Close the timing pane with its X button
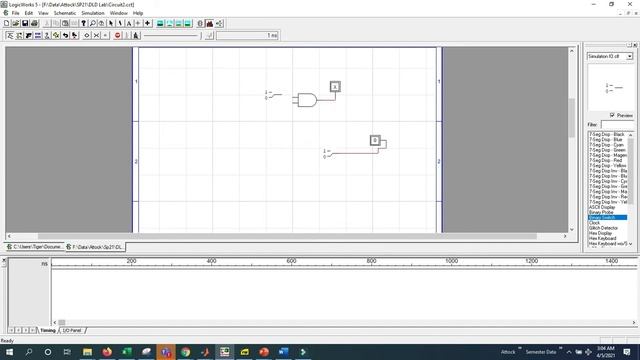Image resolution: width=640 pixels, height=360 pixels. coord(4,260)
